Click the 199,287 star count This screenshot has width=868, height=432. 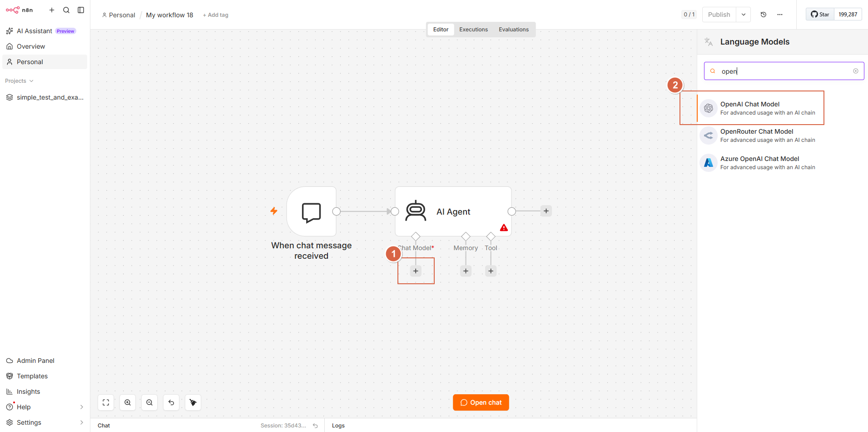[848, 15]
